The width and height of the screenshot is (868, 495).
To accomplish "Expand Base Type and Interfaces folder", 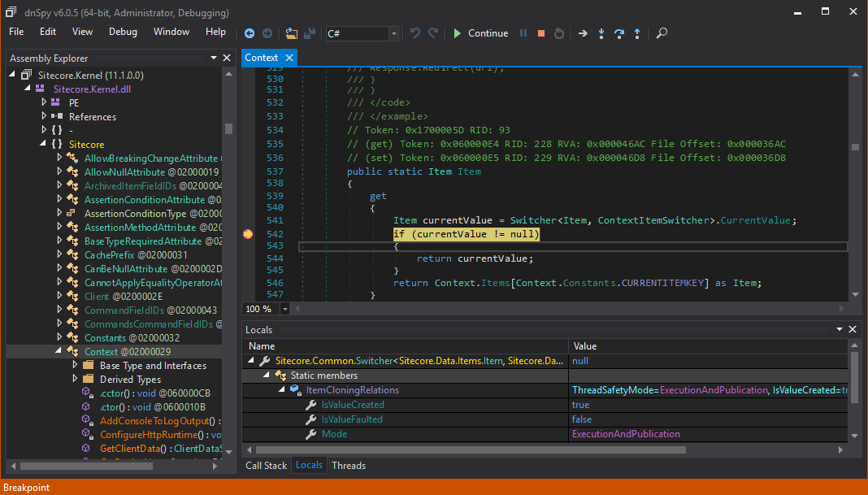I will (x=75, y=365).
